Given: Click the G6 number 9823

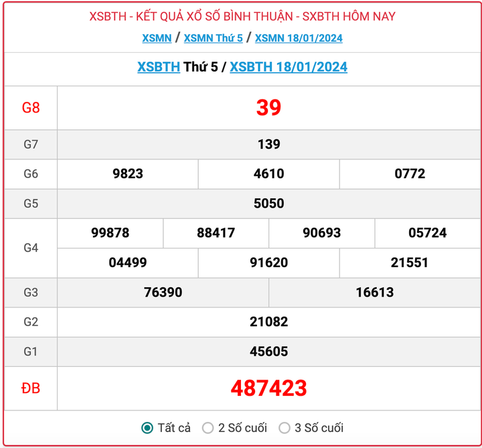Looking at the screenshot, I should [128, 173].
